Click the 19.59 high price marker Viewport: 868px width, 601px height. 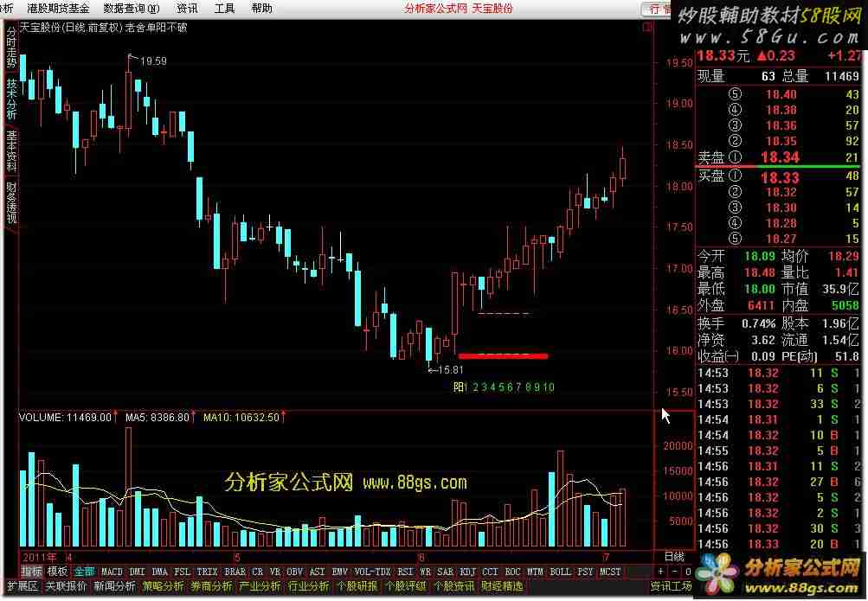click(153, 61)
